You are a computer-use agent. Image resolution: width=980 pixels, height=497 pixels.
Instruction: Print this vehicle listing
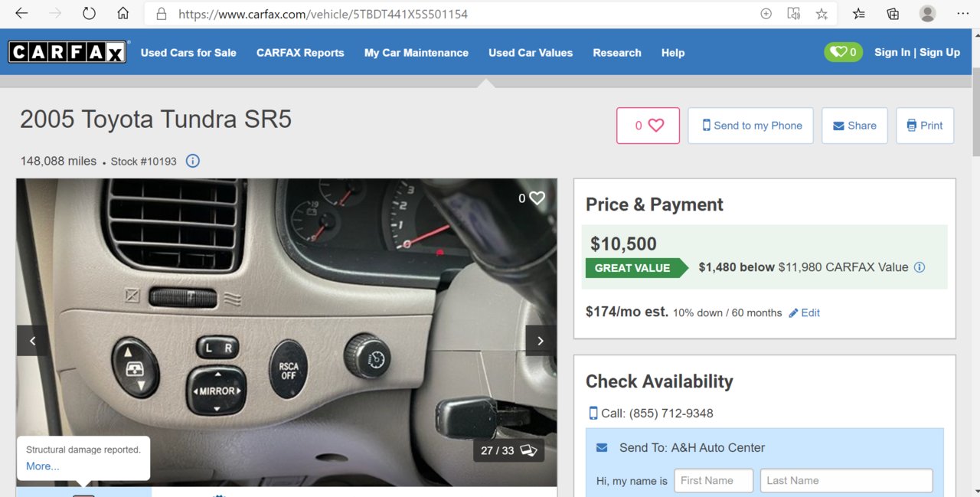click(x=925, y=126)
